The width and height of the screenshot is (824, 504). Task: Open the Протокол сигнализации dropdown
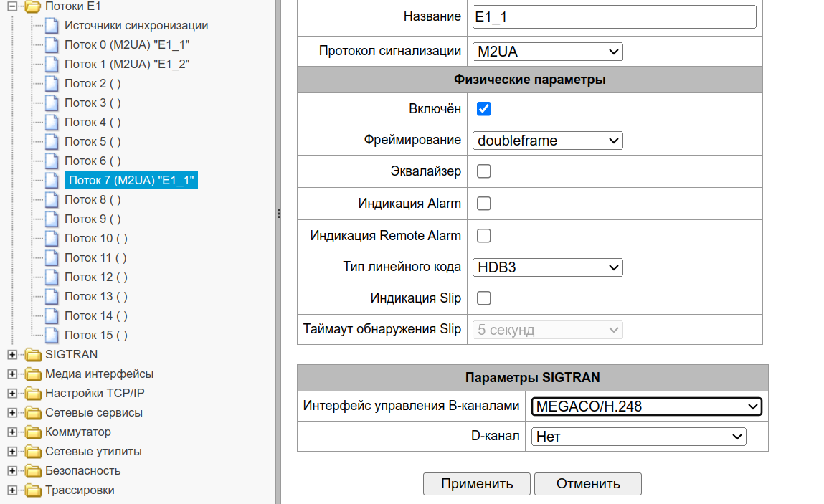tap(548, 52)
